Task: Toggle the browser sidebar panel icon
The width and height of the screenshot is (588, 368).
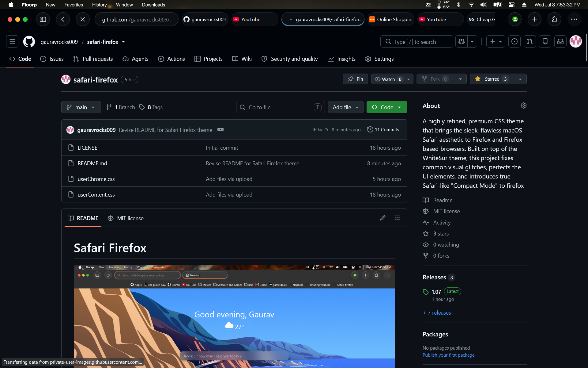Action: click(x=43, y=19)
